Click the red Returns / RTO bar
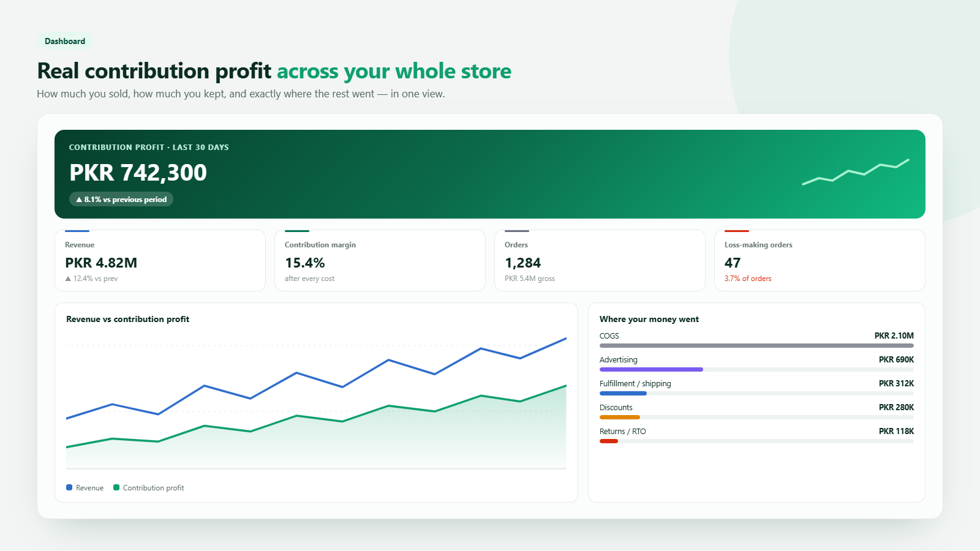 click(609, 441)
